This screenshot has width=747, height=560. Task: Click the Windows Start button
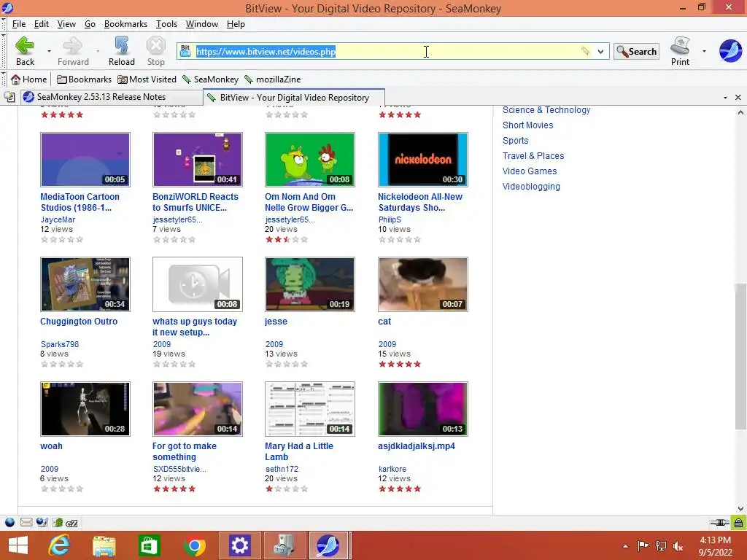18,545
